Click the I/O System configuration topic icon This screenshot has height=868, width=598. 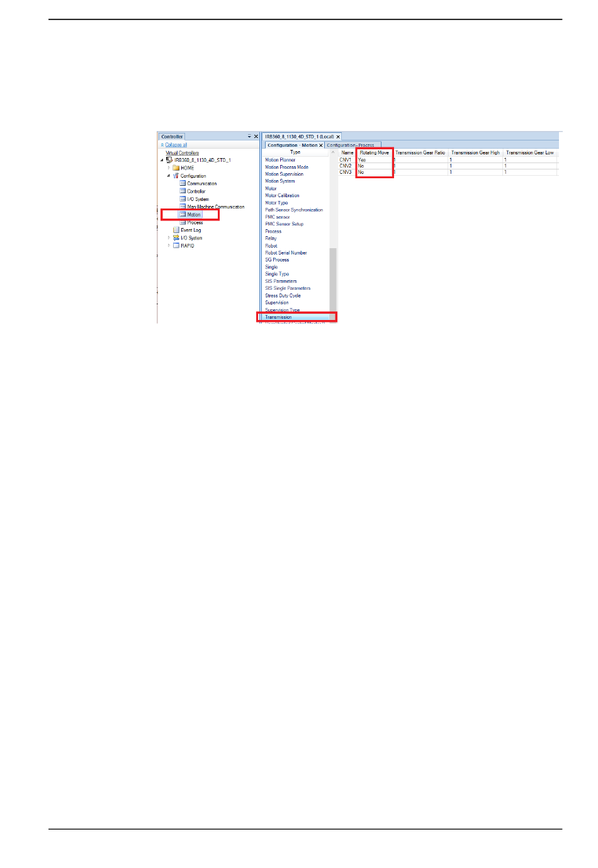(x=183, y=199)
